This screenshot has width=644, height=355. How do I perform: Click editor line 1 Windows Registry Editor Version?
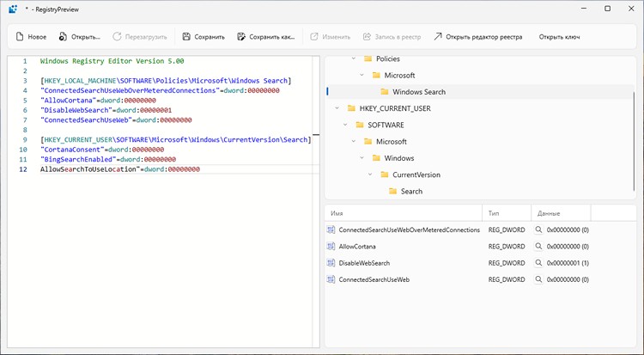click(x=112, y=61)
